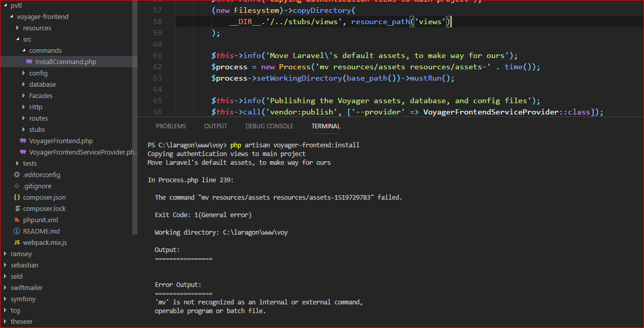Expand the Http folder
644x328 pixels.
point(24,107)
